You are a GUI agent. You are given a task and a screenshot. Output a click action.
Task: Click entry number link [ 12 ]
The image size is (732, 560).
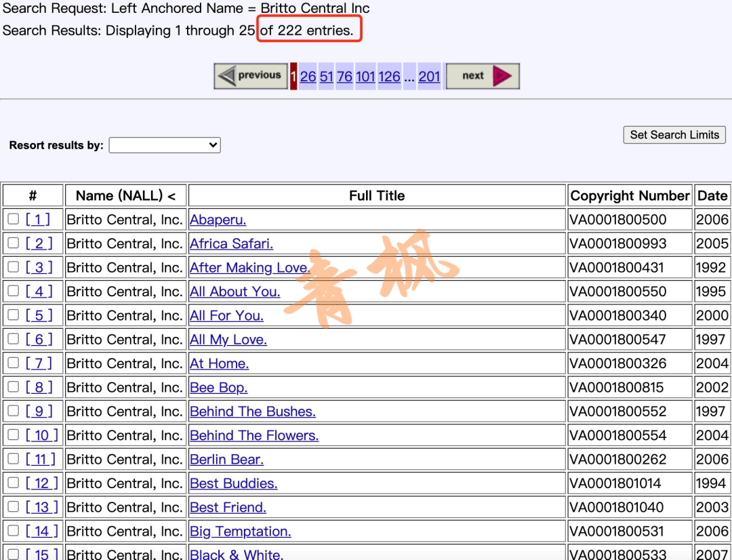(x=41, y=483)
